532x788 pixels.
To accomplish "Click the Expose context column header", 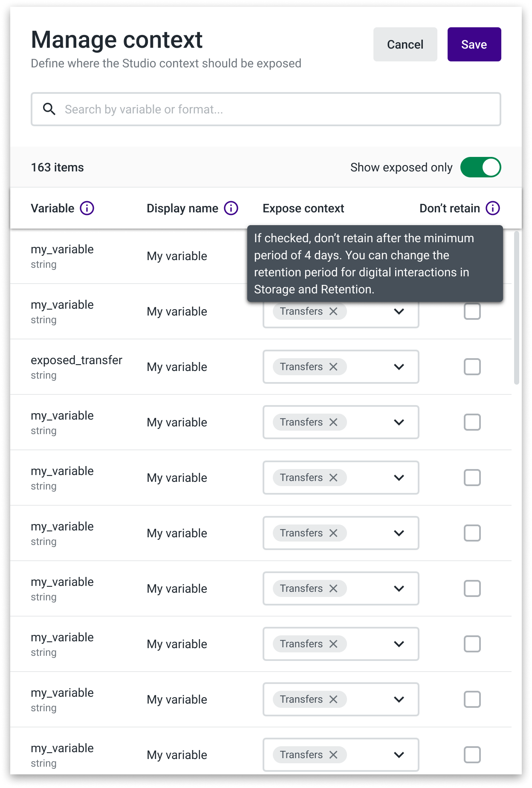I will coord(303,208).
